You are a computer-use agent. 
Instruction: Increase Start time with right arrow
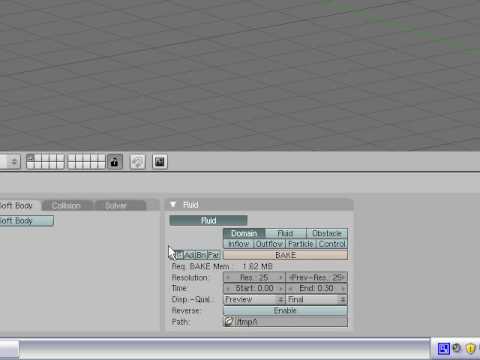coord(281,288)
